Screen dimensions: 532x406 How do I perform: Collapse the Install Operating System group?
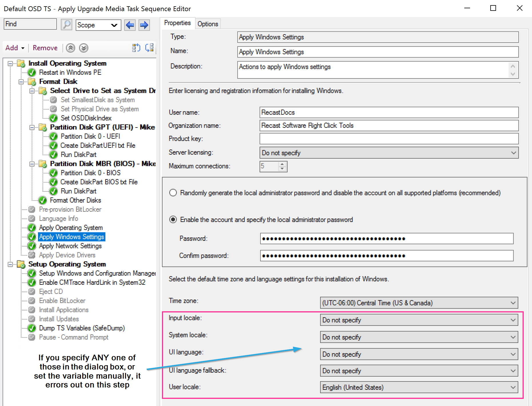coord(10,63)
